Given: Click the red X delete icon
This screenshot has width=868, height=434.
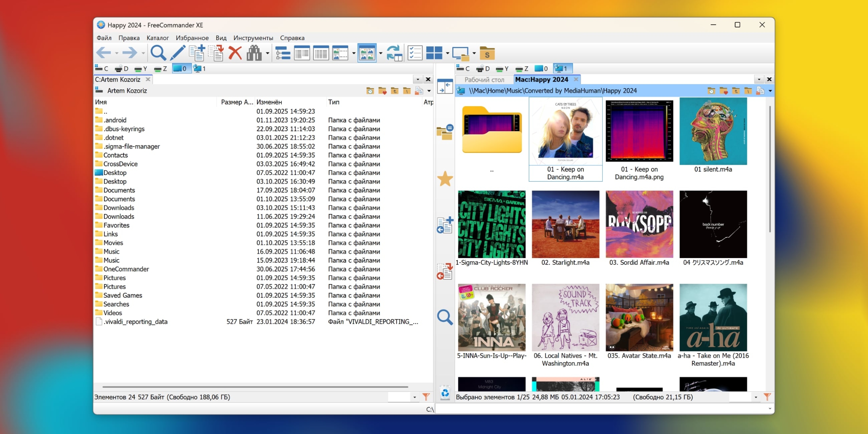Looking at the screenshot, I should tap(235, 53).
